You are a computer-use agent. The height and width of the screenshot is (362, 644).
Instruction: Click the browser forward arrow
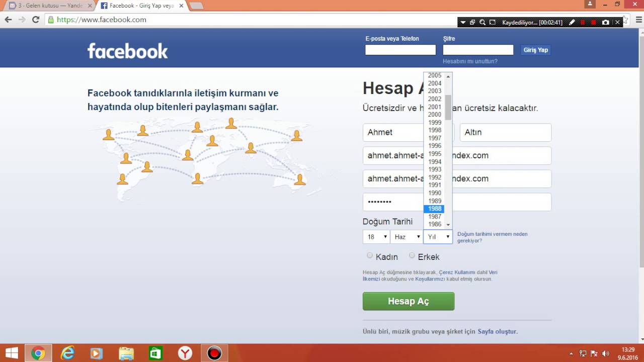[22, 20]
